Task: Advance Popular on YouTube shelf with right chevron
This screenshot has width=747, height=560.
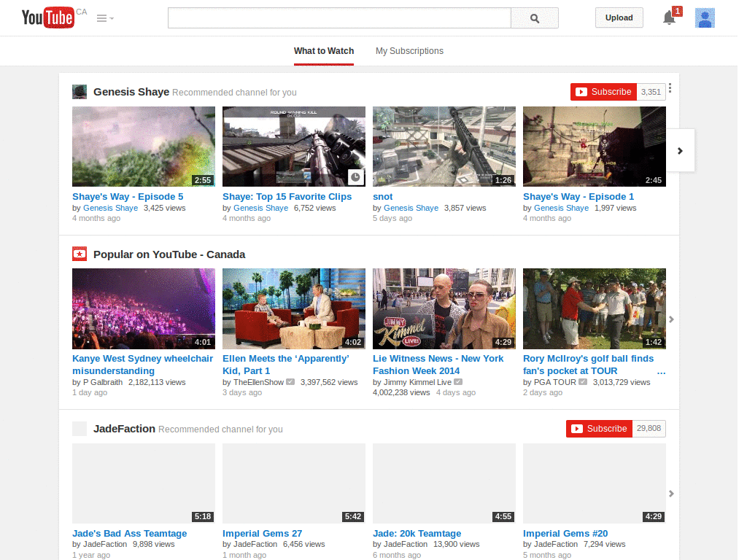Action: (671, 319)
